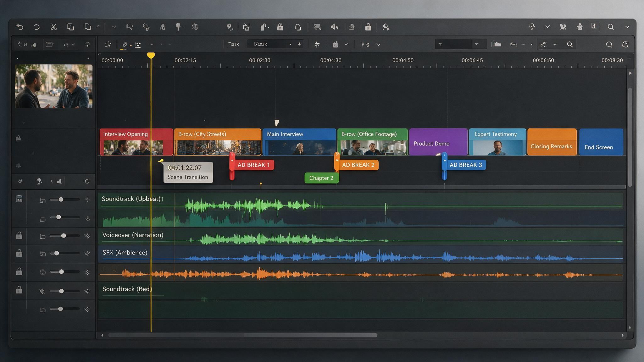The image size is (644, 362).
Task: Click the puzzle piece plugin icon
Action: [x=580, y=27]
